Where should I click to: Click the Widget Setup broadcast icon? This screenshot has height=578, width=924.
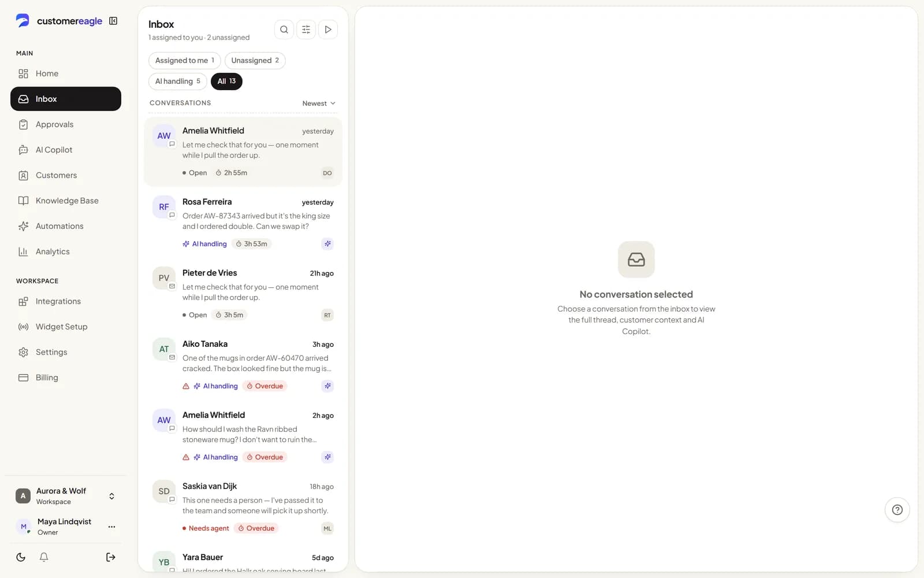click(23, 327)
